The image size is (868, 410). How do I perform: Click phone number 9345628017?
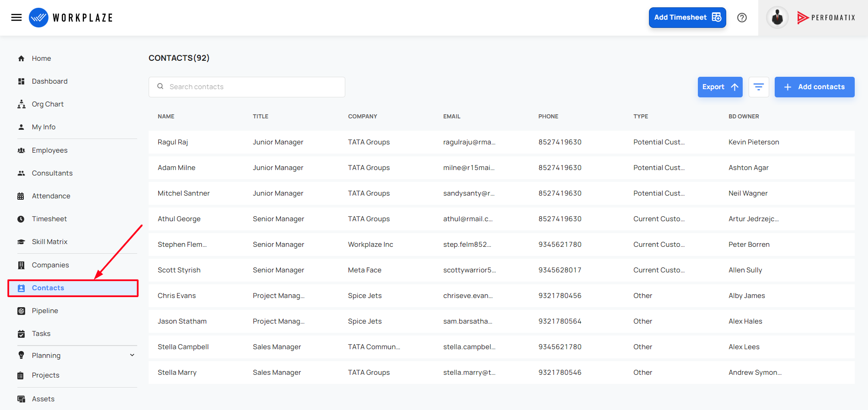click(560, 270)
